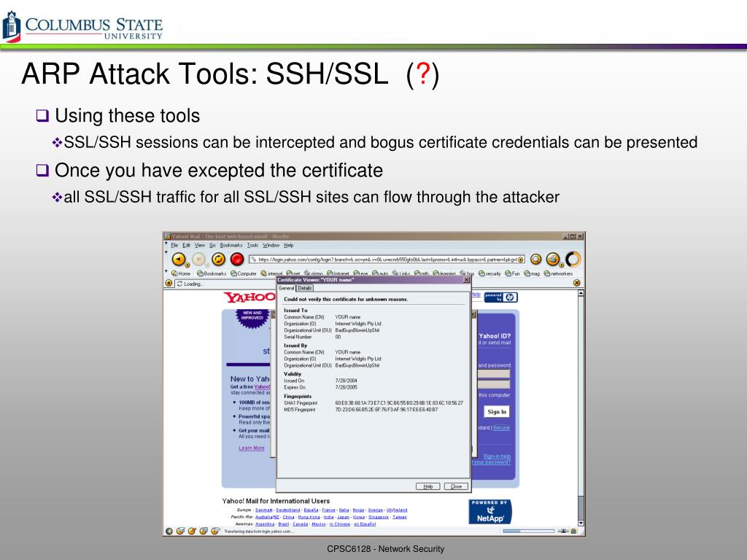Click the Yahoo Sign In button

click(497, 411)
